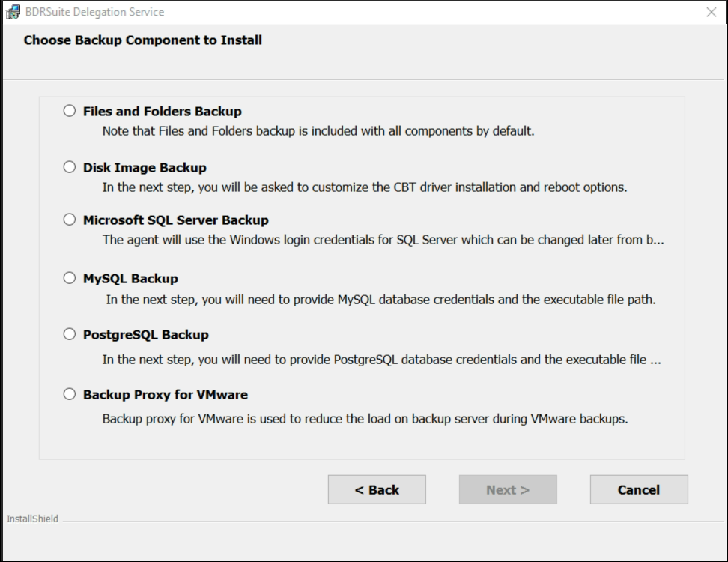Select the PostgreSQL Backup radio button
Viewport: 728px width, 562px height.
tap(70, 334)
